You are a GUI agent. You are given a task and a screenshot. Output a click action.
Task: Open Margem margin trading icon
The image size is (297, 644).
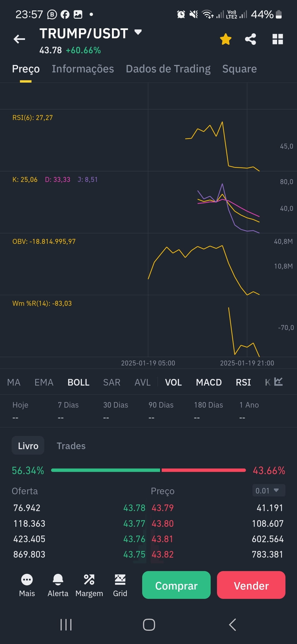(89, 579)
